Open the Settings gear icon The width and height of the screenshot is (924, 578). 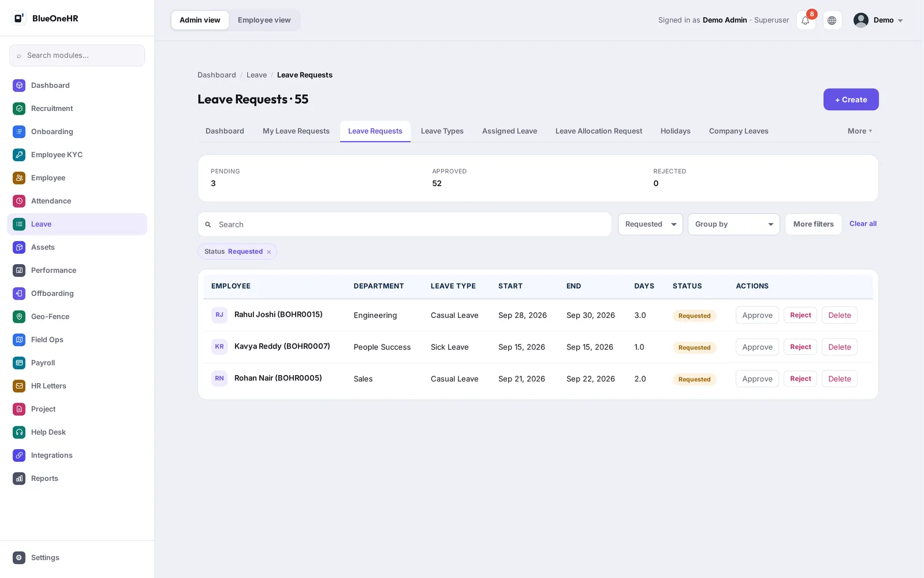tap(19, 558)
